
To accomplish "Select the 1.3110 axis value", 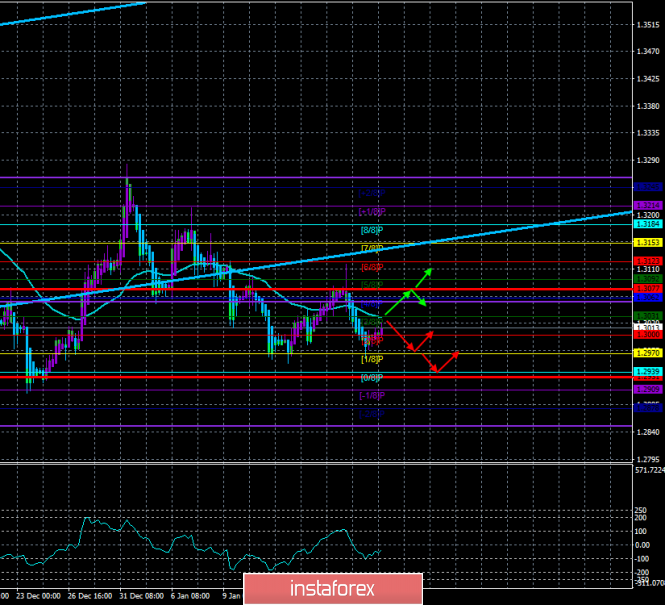I will click(x=648, y=269).
